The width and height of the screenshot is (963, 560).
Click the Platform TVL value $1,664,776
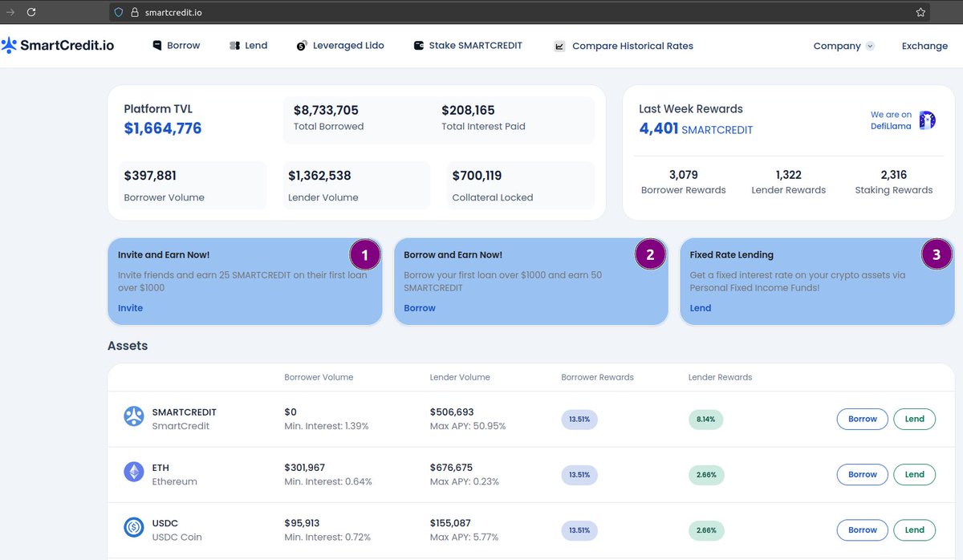(163, 128)
